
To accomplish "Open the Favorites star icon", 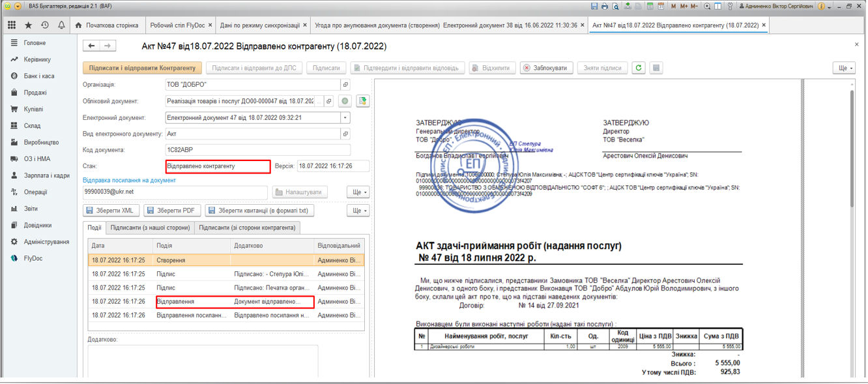I will click(x=28, y=25).
